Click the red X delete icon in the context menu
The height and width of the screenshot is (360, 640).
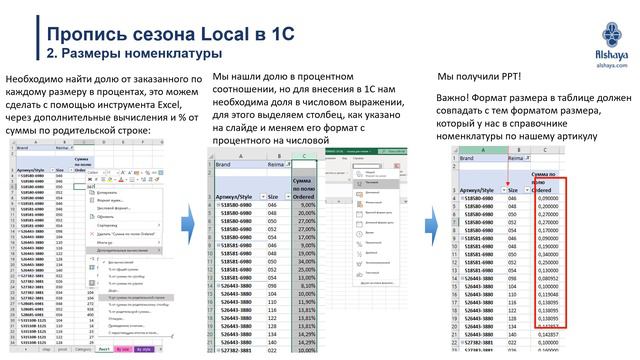tap(92, 234)
